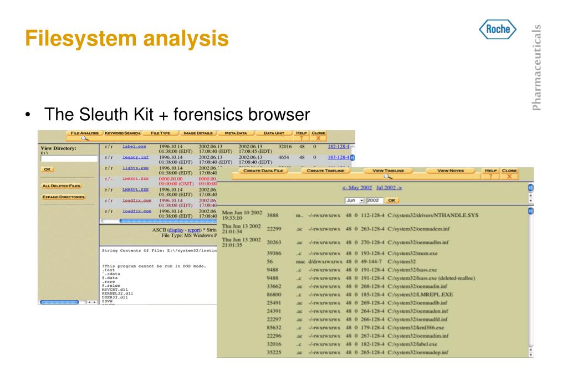This screenshot has height=392, width=567.
Task: Click Create Timeline tab
Action: click(325, 171)
